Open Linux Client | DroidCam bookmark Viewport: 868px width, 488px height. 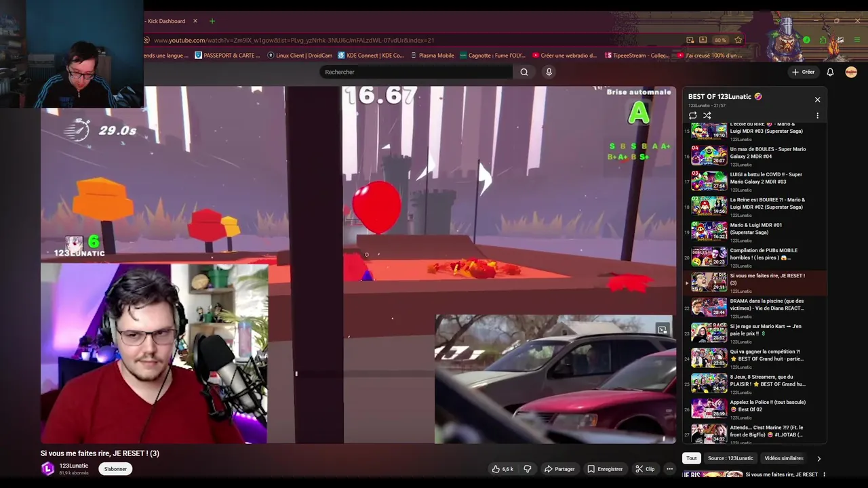coord(300,56)
